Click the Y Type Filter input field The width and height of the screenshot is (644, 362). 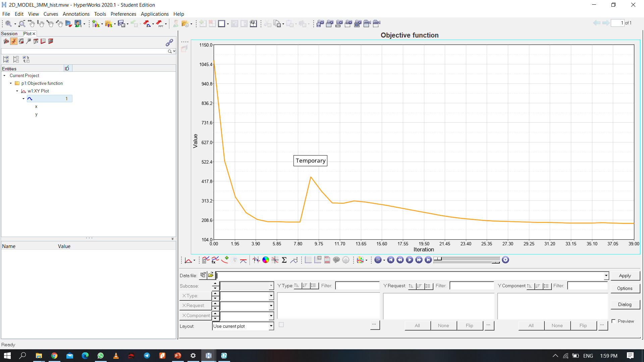coord(357,286)
